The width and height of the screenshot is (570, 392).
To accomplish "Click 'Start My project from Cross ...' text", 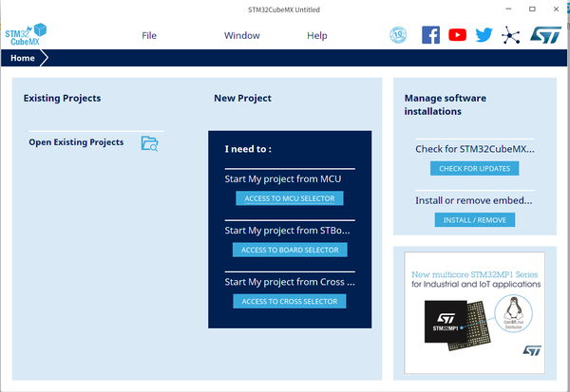I will pos(290,282).
